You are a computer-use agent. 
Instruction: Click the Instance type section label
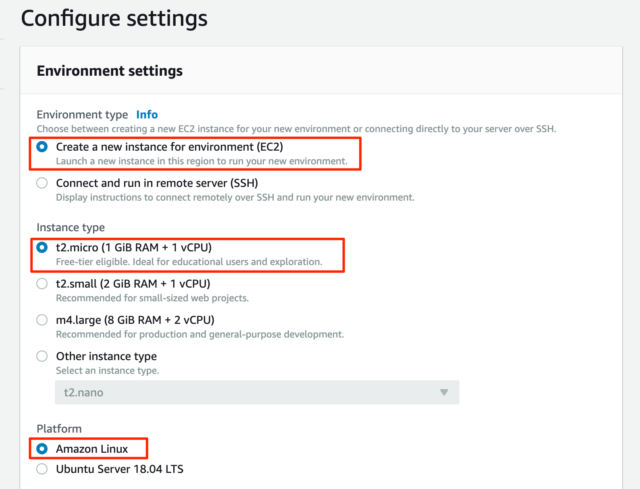(x=71, y=227)
